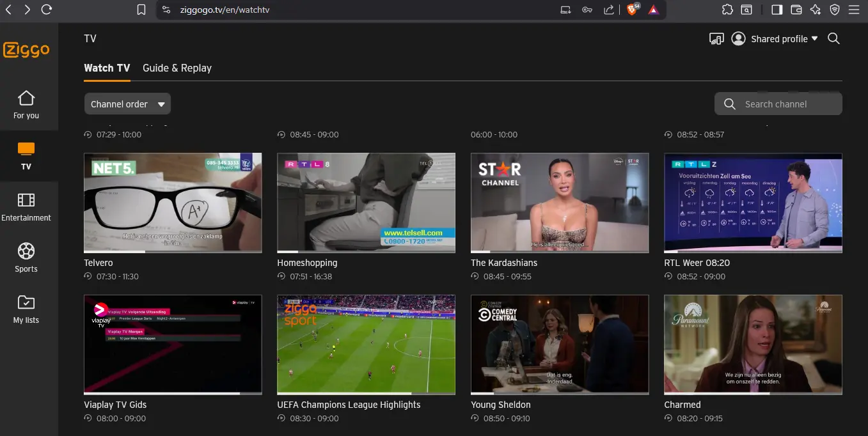Click UEFA Champions League Highlights title
This screenshot has width=868, height=436.
[349, 405]
